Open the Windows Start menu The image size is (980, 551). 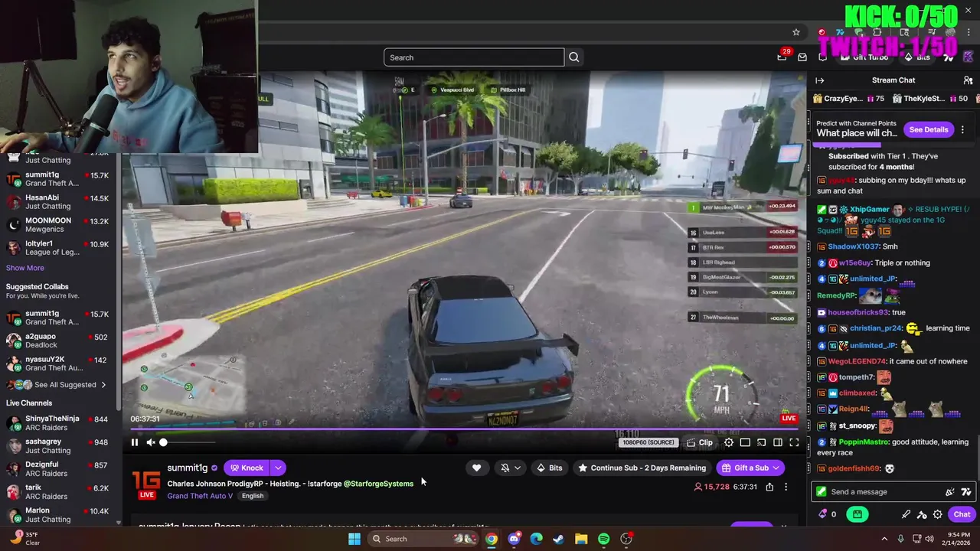(x=354, y=539)
